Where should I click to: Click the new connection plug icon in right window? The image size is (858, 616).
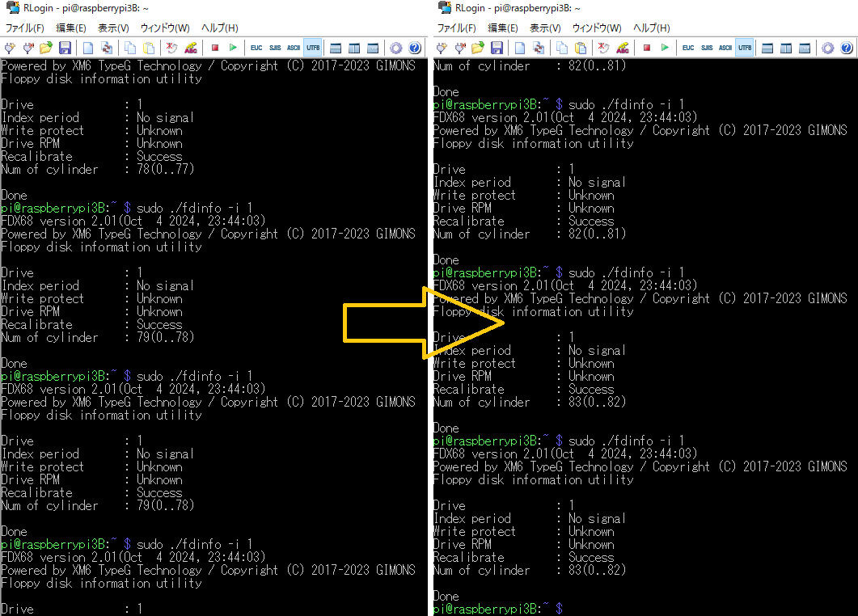point(442,48)
